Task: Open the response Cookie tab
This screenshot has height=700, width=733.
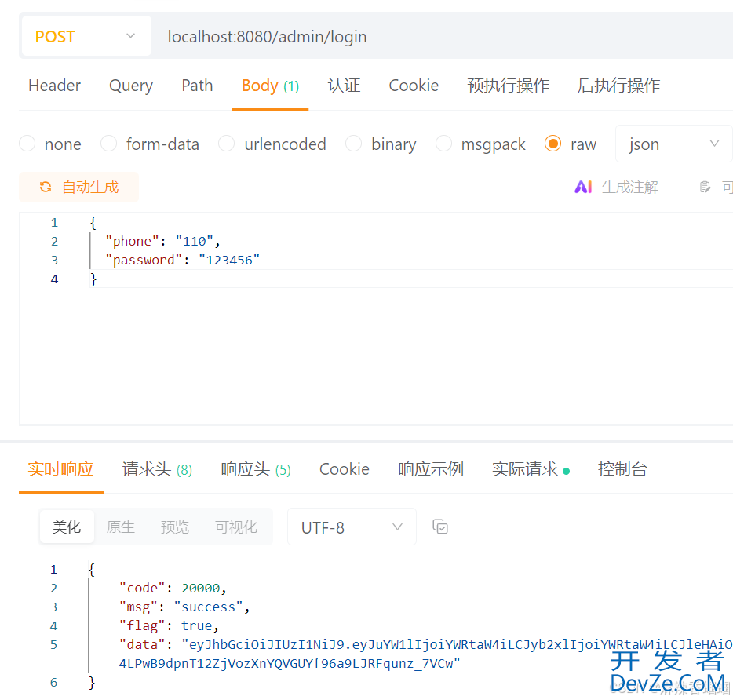Action: point(344,469)
